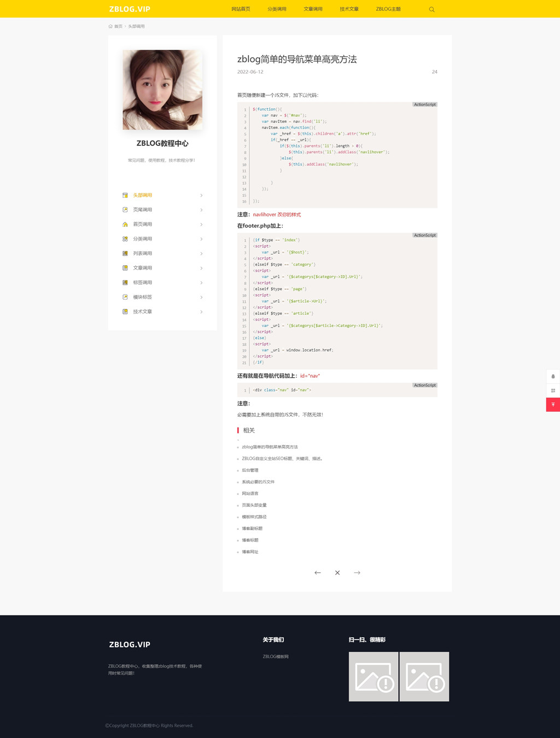This screenshot has width=560, height=738.
Task: Click the 扫一扫、很精彩 footer heading
Action: pyautogui.click(x=367, y=640)
